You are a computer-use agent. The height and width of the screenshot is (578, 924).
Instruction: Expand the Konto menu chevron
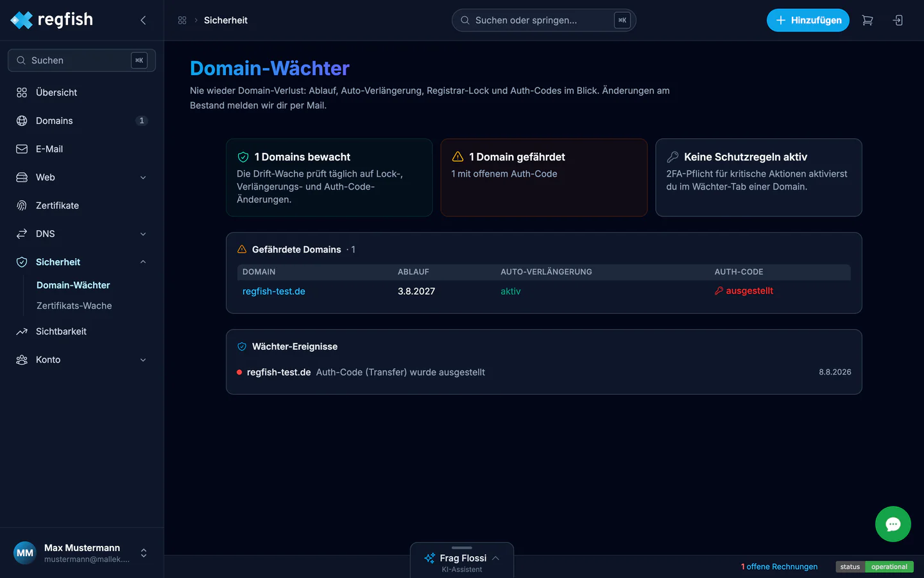[x=143, y=360]
